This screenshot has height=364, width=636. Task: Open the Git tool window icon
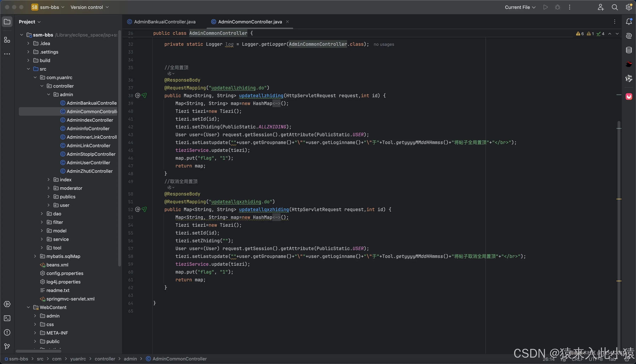[x=7, y=346]
